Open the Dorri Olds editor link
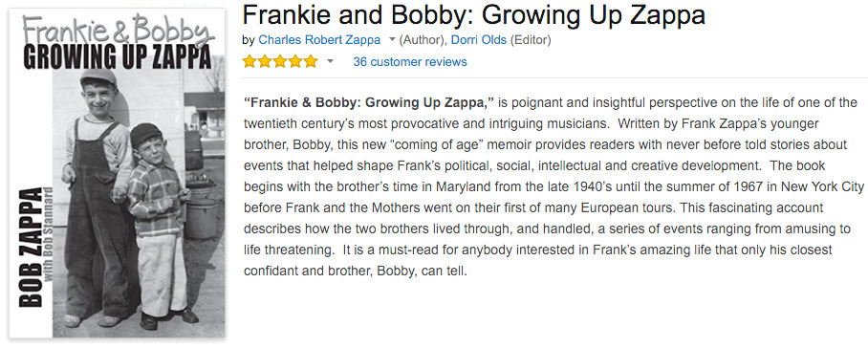Viewport: 868px width, 348px height. pyautogui.click(x=479, y=40)
